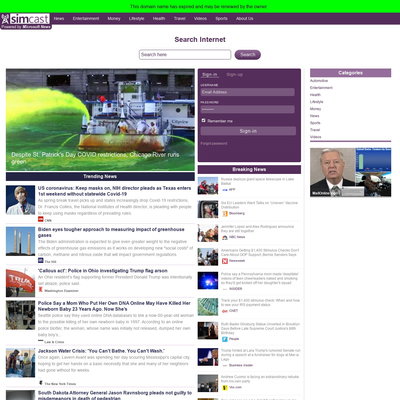Switch to the Sign-up tab
The height and width of the screenshot is (400, 400).
(235, 75)
